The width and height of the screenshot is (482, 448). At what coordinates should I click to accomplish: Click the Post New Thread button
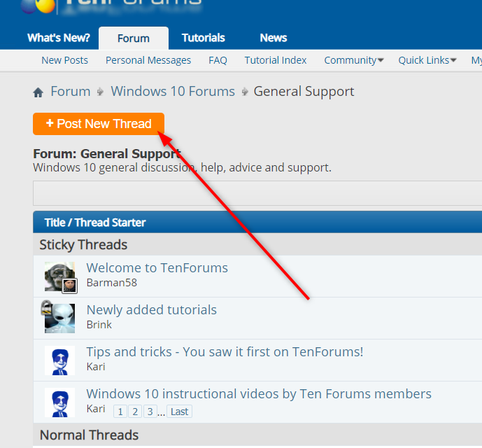tap(99, 124)
